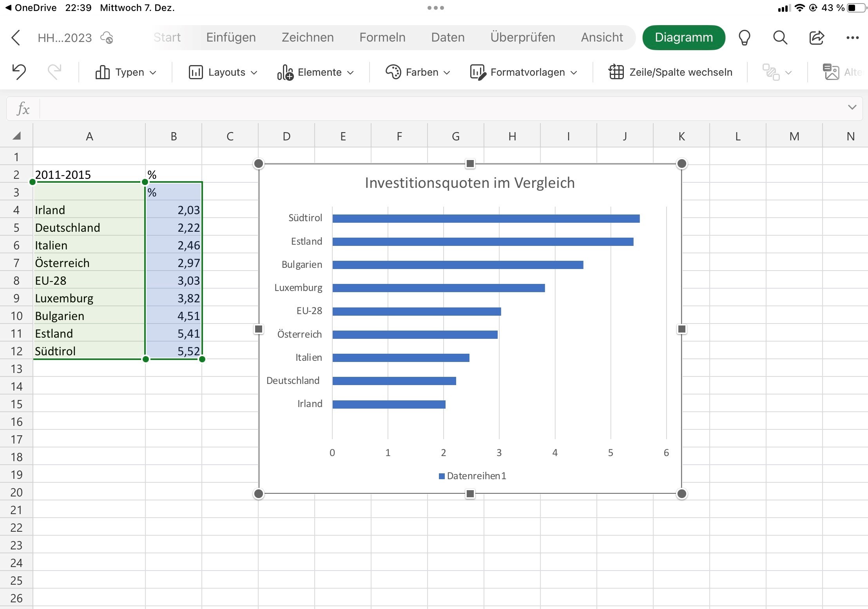Open the lightbulb Tell Me search

tap(744, 38)
